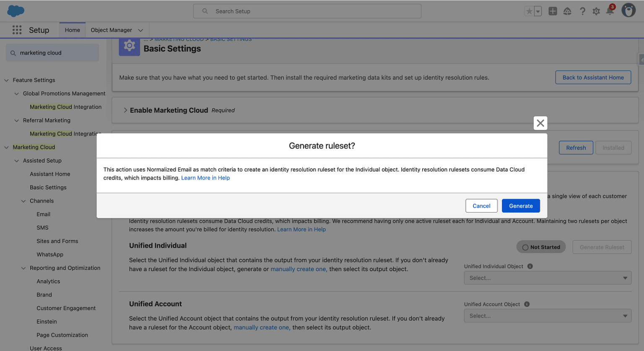Open the Unified Account Object dropdown

(x=548, y=316)
